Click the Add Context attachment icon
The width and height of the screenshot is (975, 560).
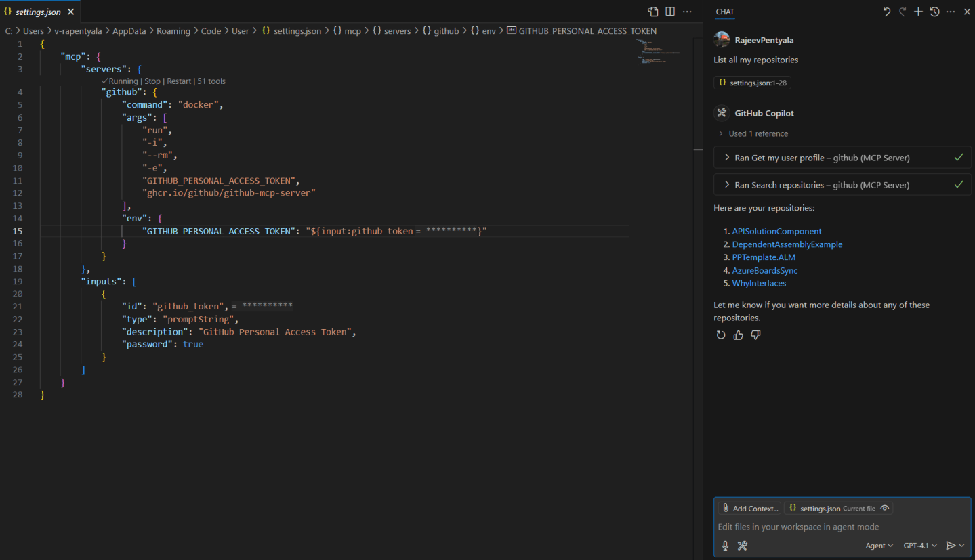pos(725,507)
